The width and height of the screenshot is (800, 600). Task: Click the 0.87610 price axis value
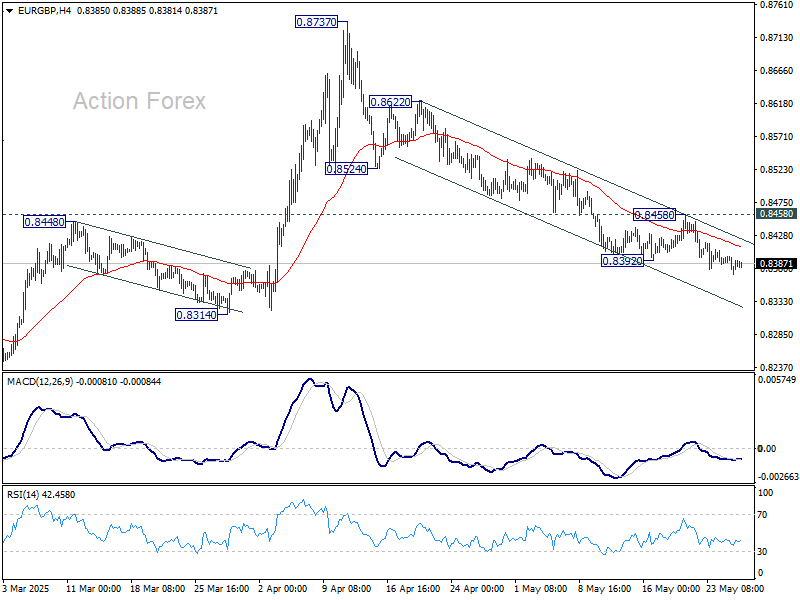pyautogui.click(x=777, y=5)
